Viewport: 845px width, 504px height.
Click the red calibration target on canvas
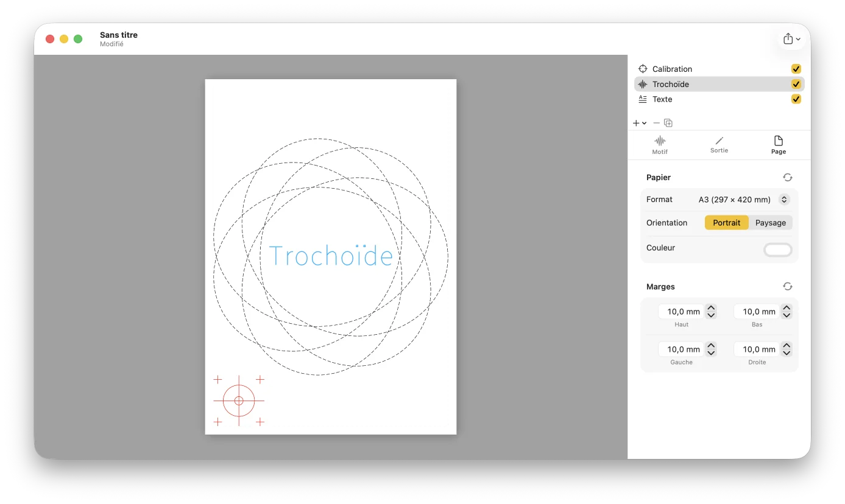point(239,401)
